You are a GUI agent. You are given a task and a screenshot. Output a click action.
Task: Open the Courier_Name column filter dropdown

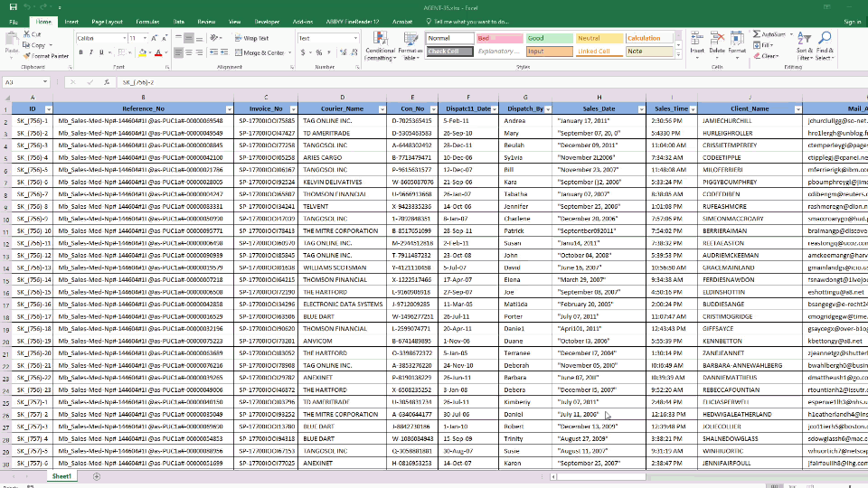[382, 109]
